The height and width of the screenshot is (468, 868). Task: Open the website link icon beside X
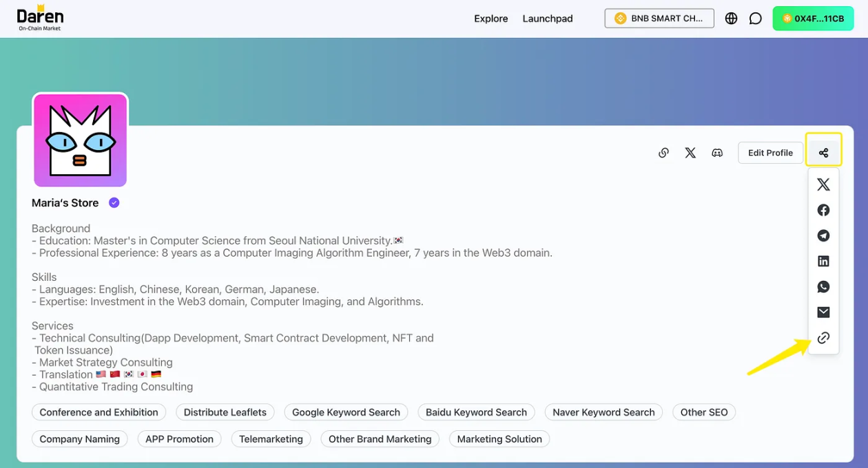coord(663,153)
